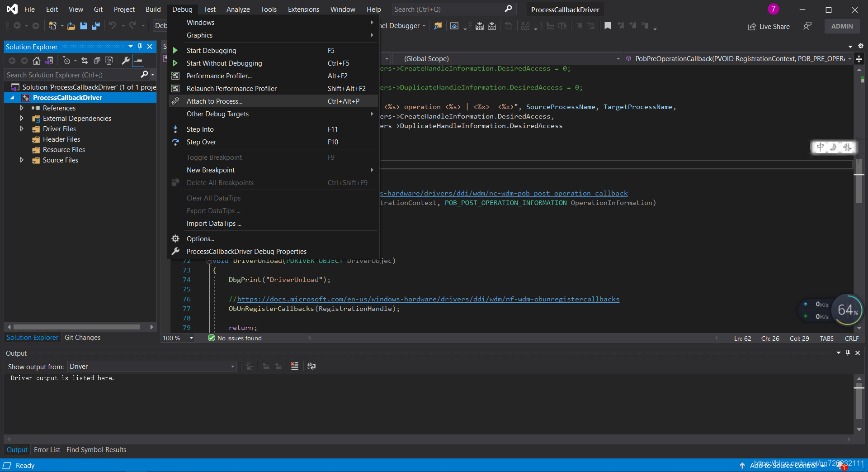Click Clear All icon in Output panel
Viewport: 868px width, 472px height.
pyautogui.click(x=294, y=366)
